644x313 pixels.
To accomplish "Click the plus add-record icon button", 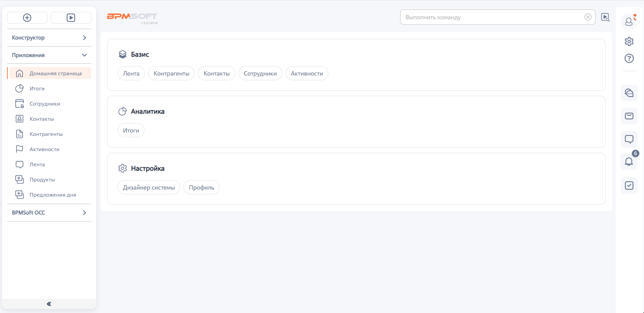I will 27,18.
